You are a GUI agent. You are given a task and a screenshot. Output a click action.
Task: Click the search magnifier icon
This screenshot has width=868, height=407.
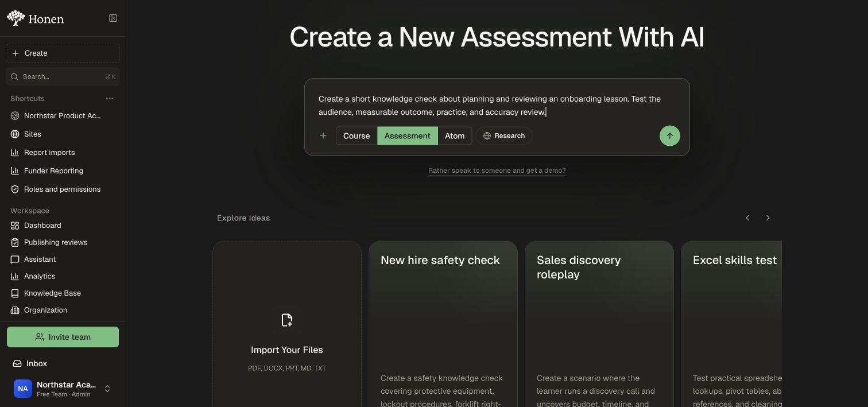15,77
